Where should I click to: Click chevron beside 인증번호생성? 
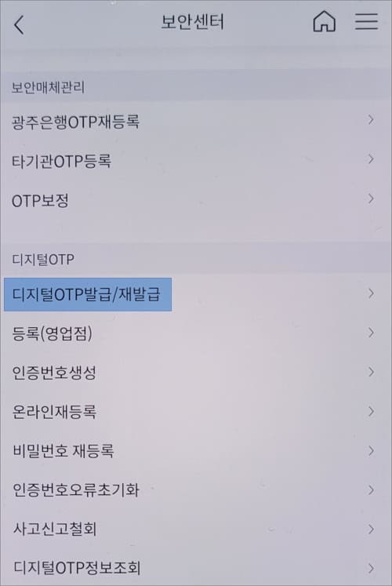click(371, 372)
